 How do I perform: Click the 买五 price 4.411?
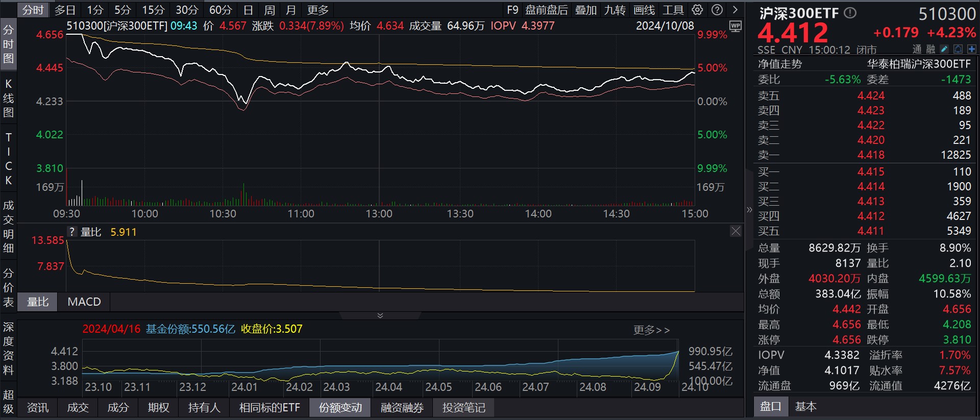871,231
